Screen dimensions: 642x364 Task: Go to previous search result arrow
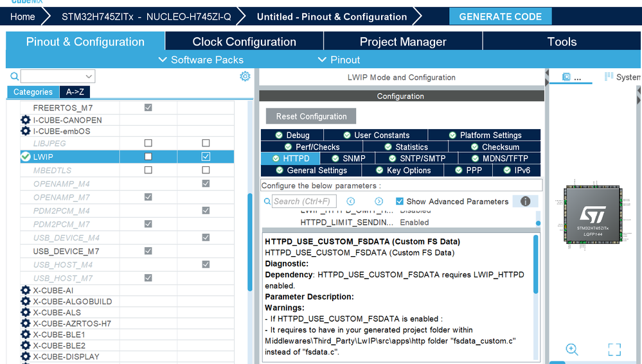pyautogui.click(x=351, y=201)
